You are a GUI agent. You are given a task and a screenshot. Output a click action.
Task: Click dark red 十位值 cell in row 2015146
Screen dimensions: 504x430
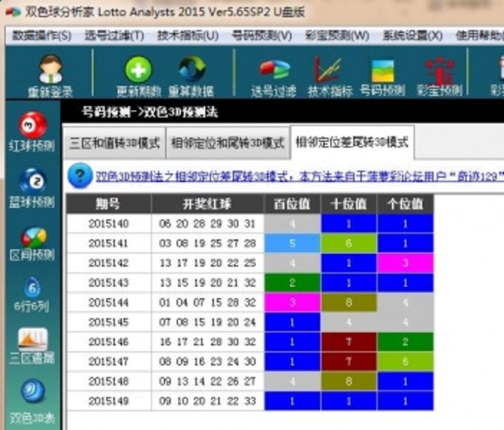coord(349,342)
